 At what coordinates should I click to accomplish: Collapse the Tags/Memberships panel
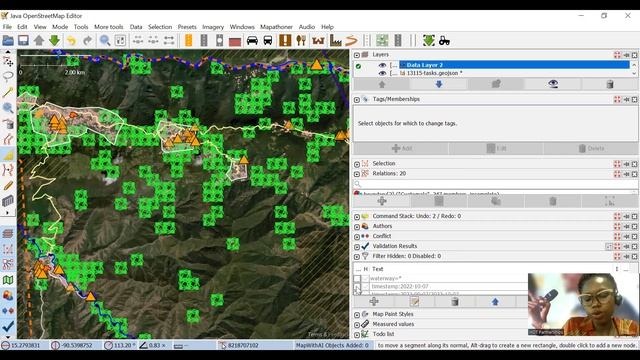pyautogui.click(x=357, y=100)
